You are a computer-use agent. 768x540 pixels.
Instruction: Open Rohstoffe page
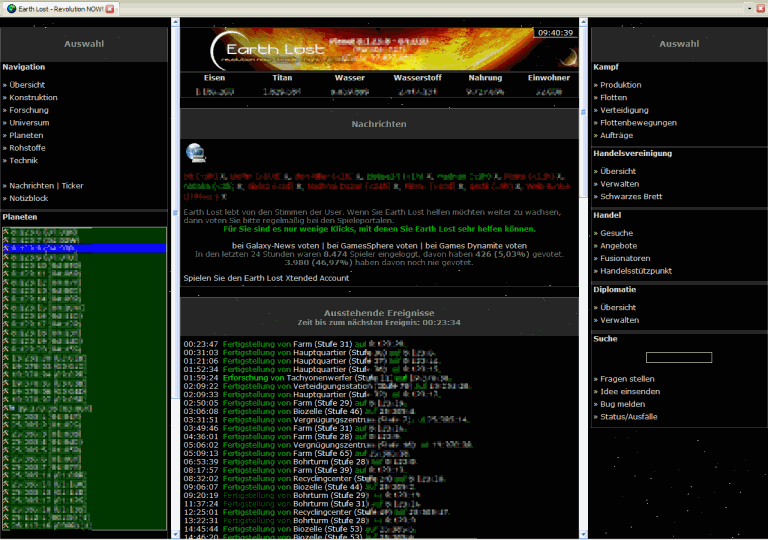[27, 148]
